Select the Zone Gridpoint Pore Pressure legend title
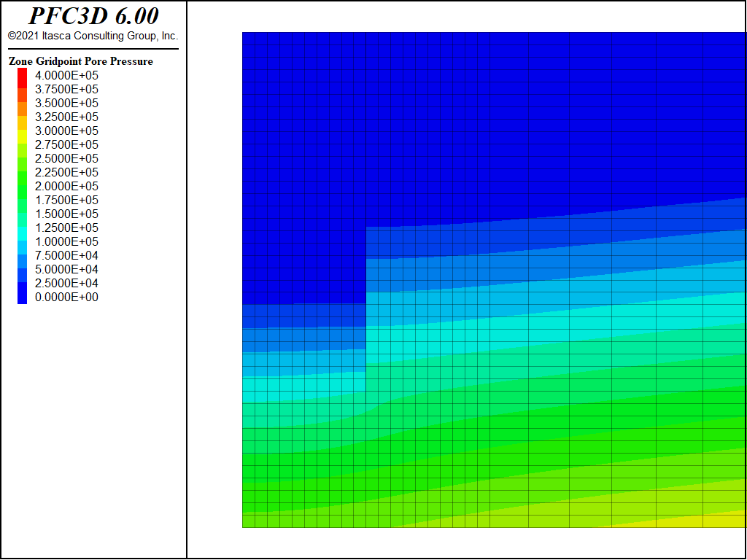The image size is (747, 560). tap(81, 61)
